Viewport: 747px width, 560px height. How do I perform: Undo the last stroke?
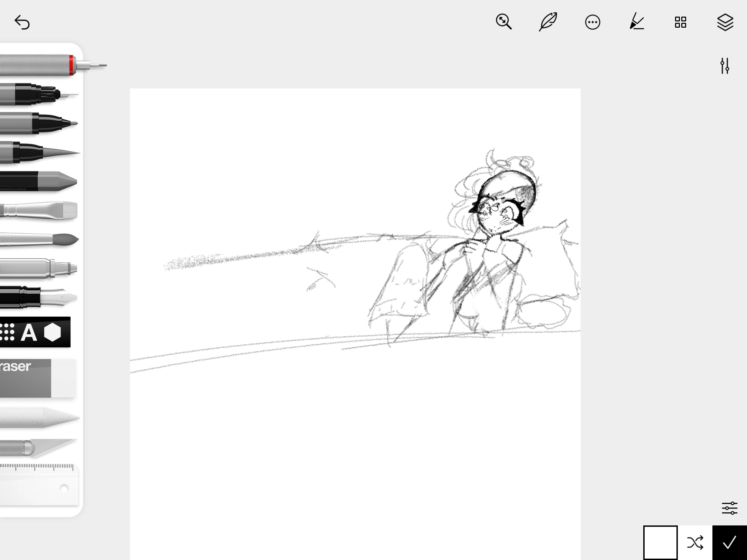pos(22,22)
